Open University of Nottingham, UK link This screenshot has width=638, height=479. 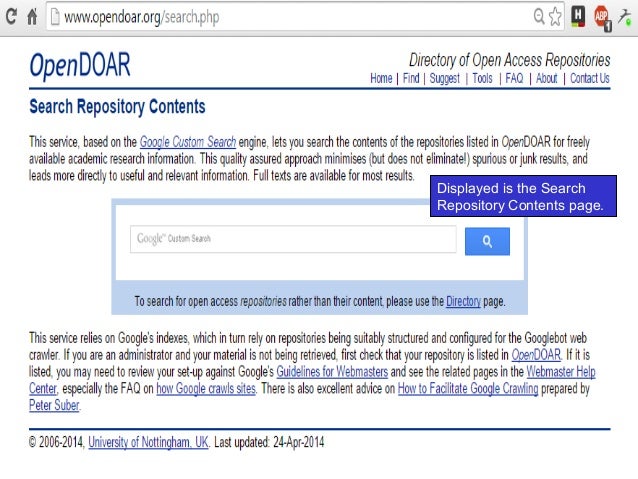click(148, 442)
